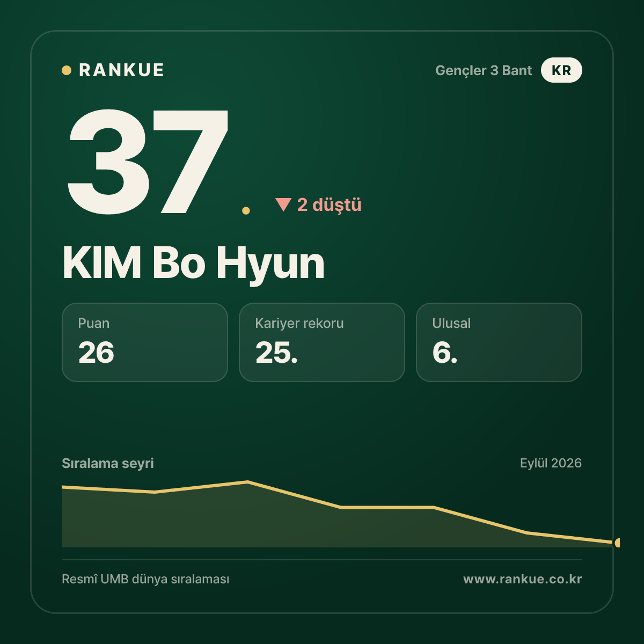Click the large rank number 37

(x=148, y=161)
